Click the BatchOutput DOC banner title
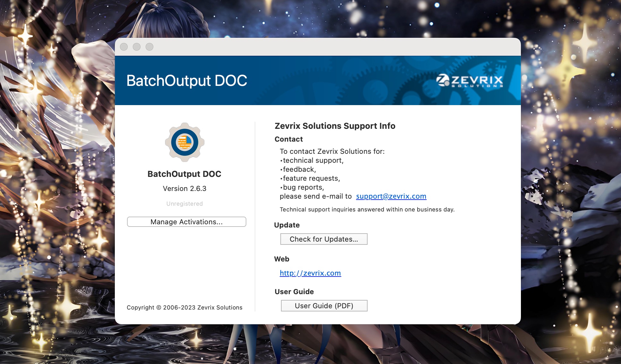This screenshot has width=621, height=364. (x=187, y=81)
